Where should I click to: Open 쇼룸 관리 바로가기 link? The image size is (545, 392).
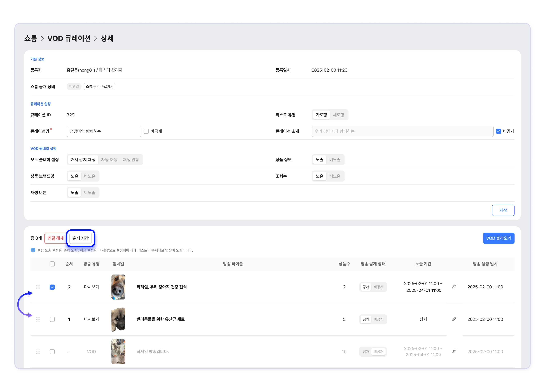click(99, 87)
